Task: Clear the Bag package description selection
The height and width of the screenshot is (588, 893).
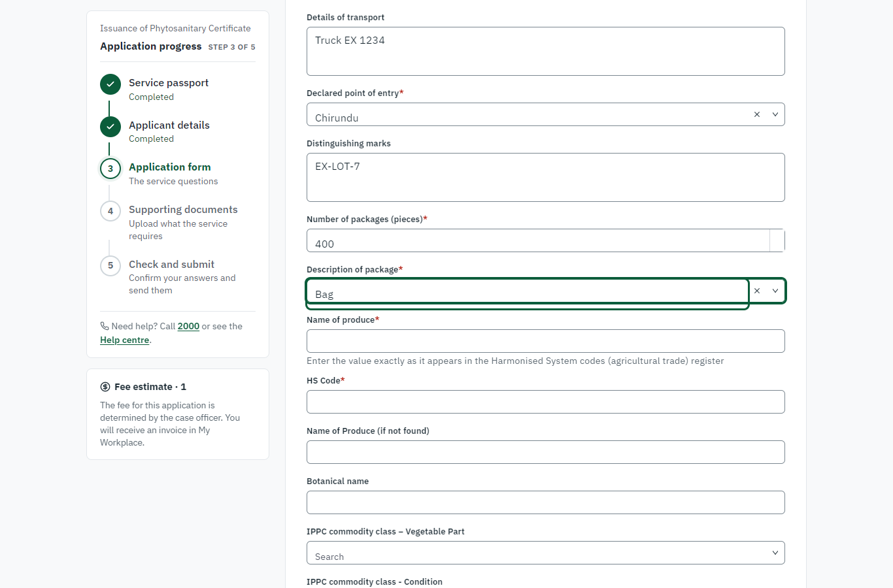Action: (757, 291)
